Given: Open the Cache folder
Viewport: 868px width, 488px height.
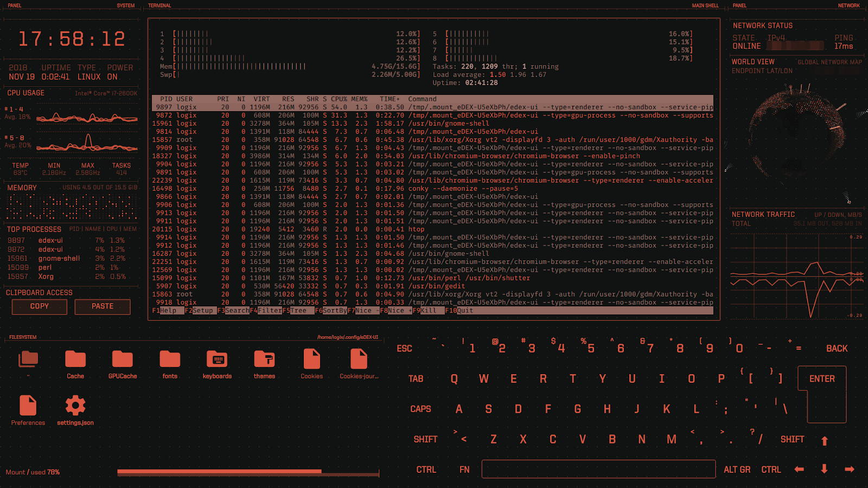Looking at the screenshot, I should pos(75,359).
